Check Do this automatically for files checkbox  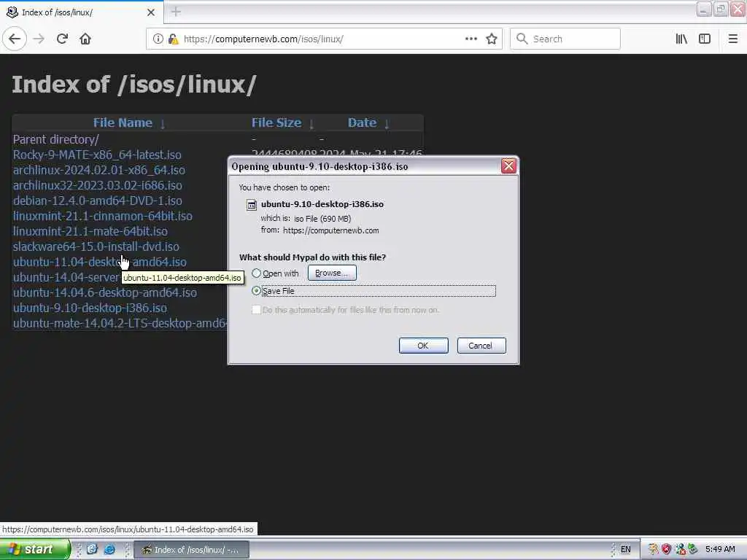click(256, 310)
